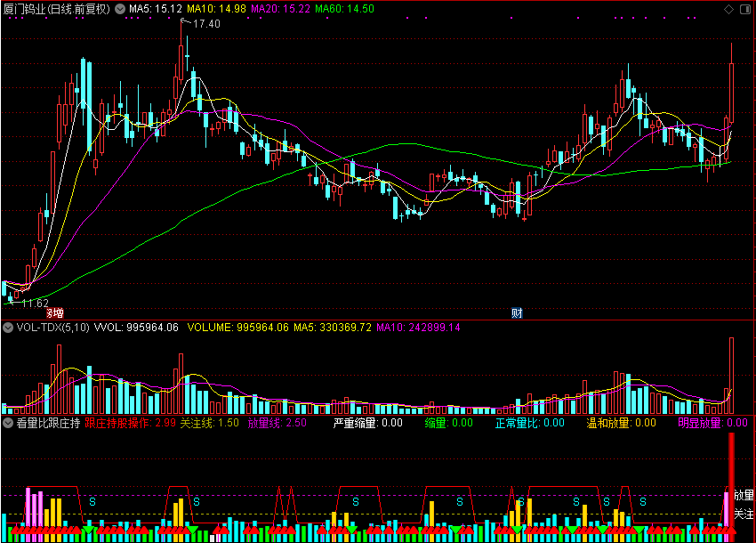Select the VVOL: 995964.06 value
The image size is (756, 543).
[136, 328]
